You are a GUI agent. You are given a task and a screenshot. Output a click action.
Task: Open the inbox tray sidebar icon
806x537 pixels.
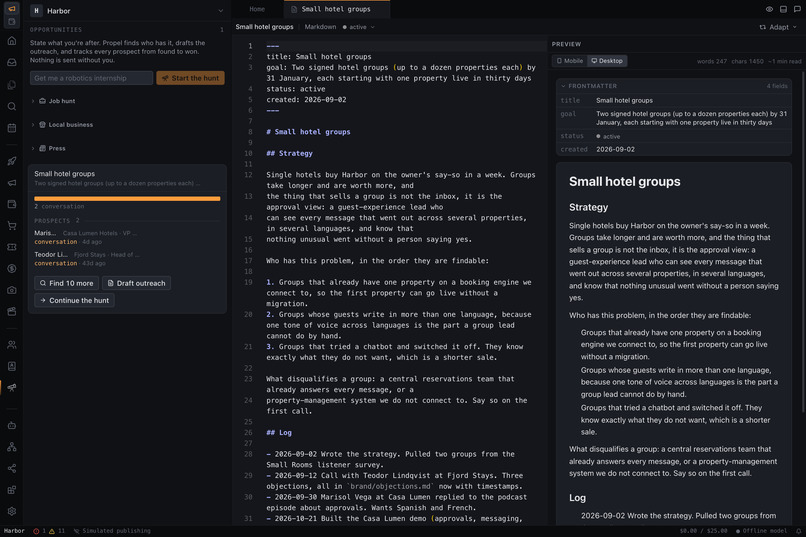pyautogui.click(x=11, y=62)
